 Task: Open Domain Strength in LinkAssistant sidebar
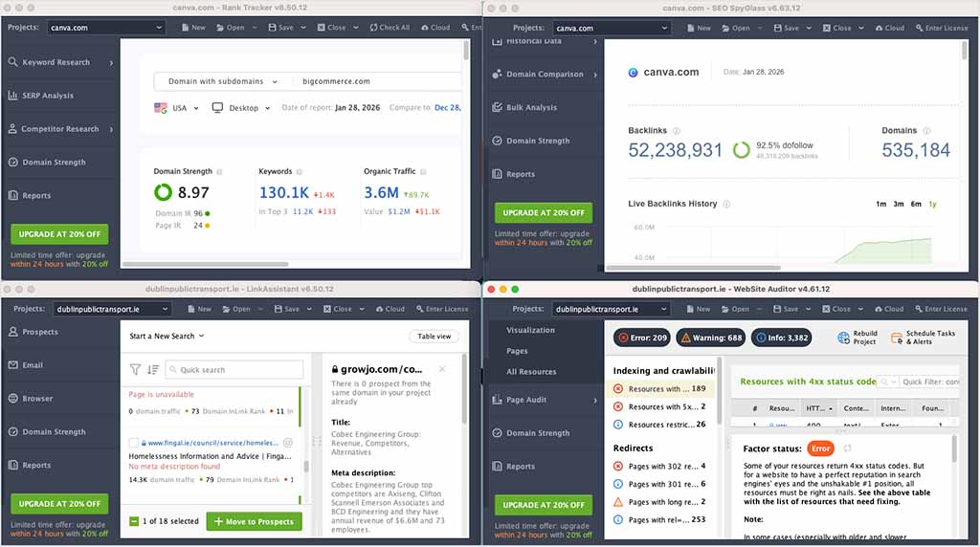48,432
